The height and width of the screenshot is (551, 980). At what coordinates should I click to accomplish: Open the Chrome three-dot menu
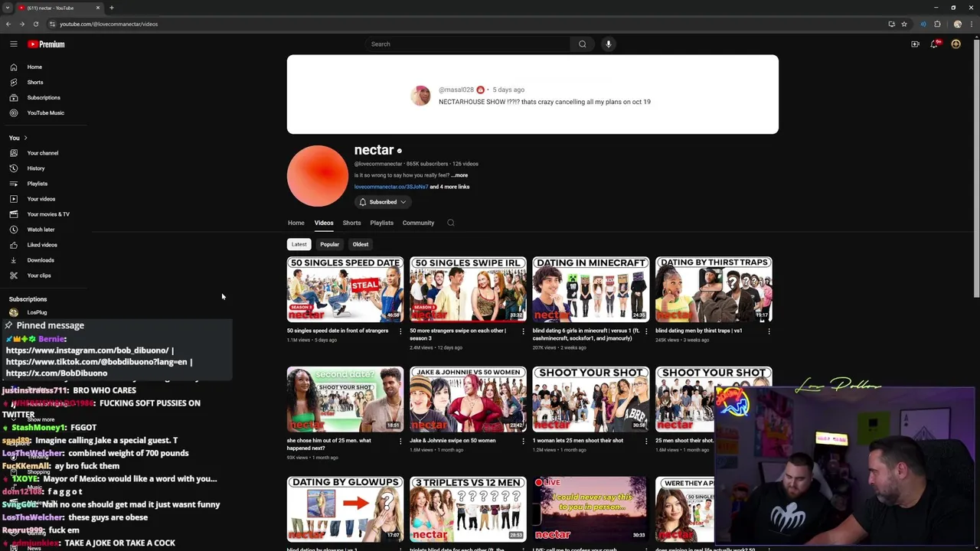[x=970, y=24]
